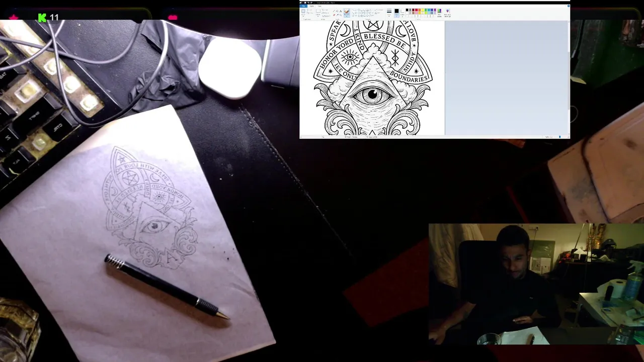Select the Magnifier tool
This screenshot has height=362, width=644.
(341, 15)
